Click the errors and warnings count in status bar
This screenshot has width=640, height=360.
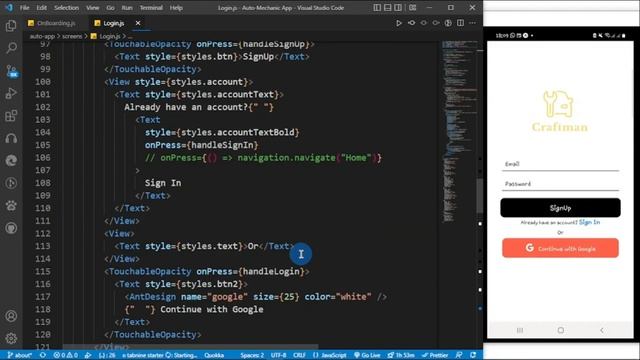[x=65, y=355]
